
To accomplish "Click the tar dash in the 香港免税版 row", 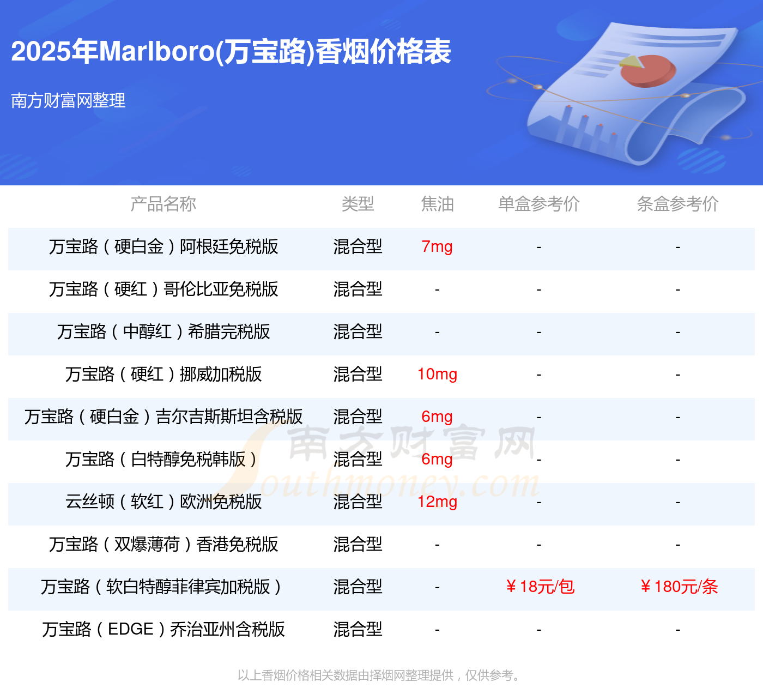I will 437,545.
